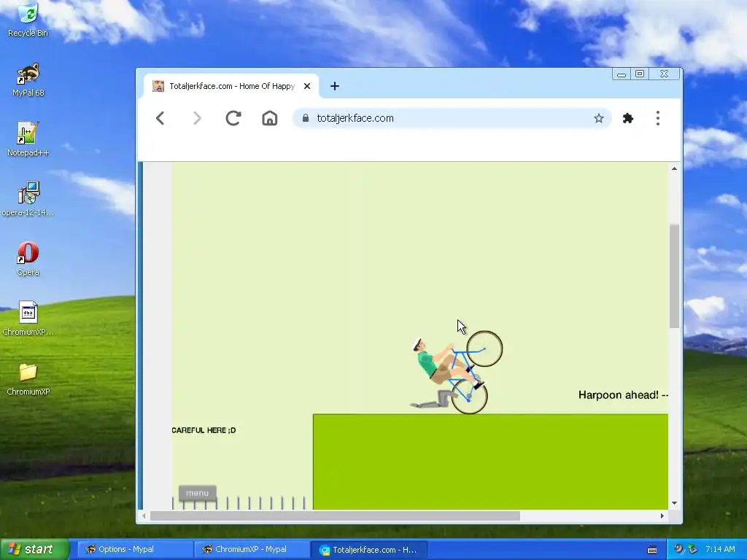The width and height of the screenshot is (747, 560).
Task: Click the second system tray icon
Action: pyautogui.click(x=693, y=549)
